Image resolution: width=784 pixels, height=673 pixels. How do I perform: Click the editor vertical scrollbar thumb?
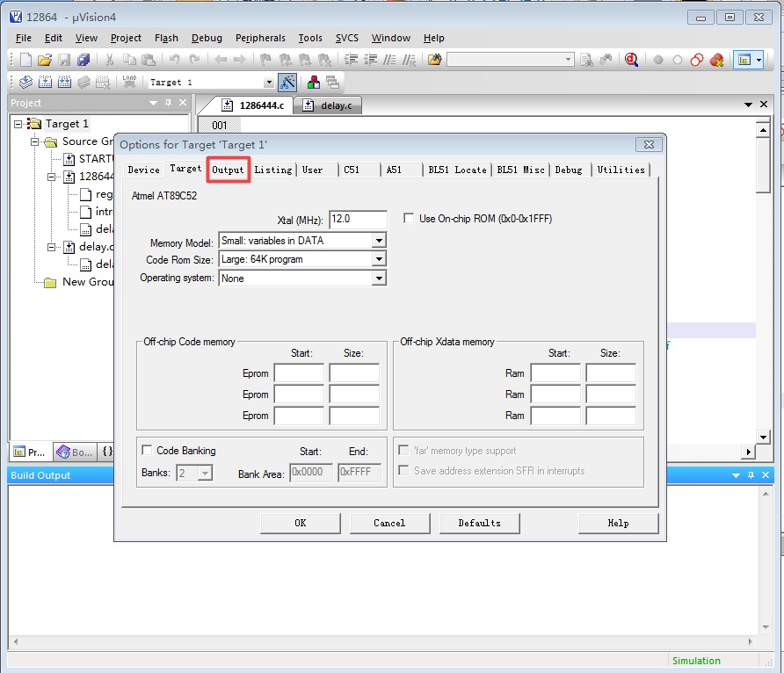click(x=763, y=165)
